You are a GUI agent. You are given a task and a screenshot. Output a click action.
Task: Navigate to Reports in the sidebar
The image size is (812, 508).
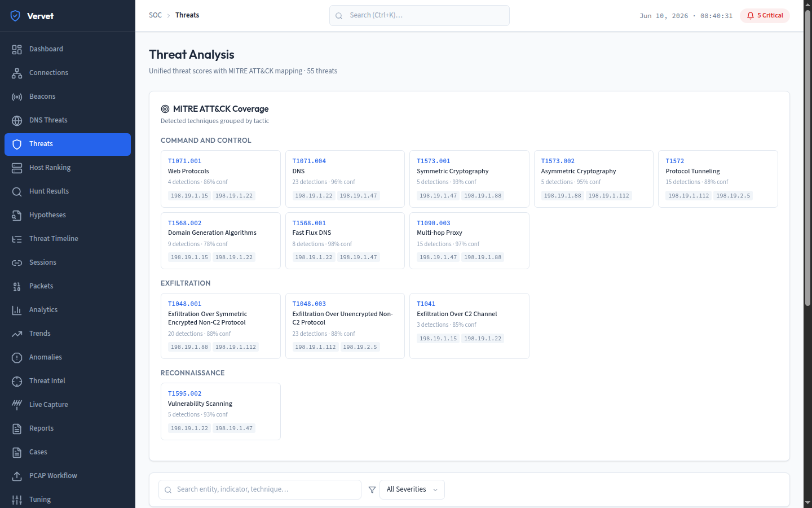point(68,428)
